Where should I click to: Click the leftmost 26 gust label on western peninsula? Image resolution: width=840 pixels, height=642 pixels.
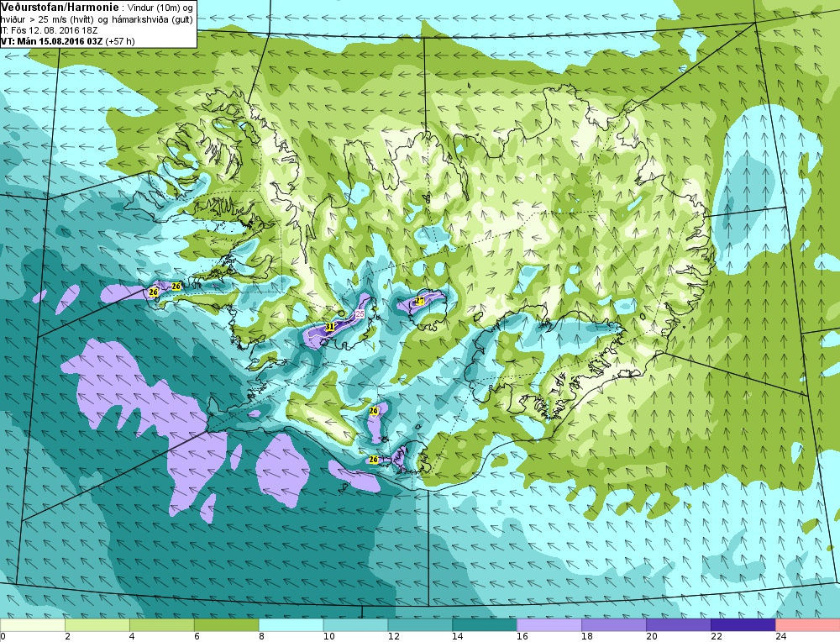point(154,292)
